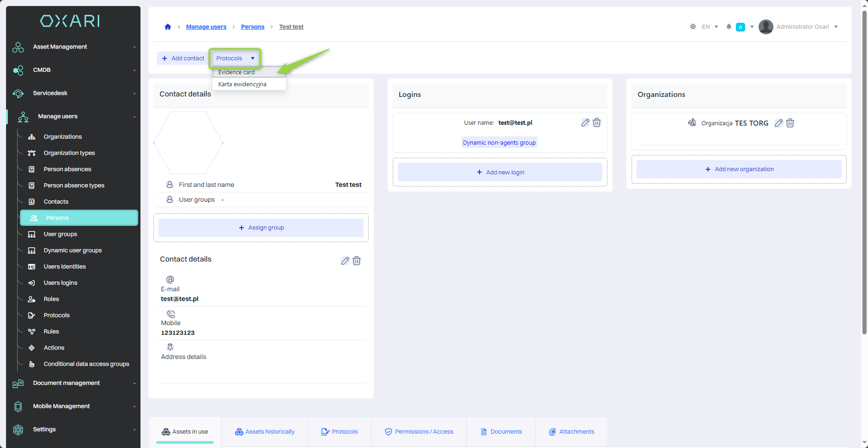This screenshot has width=868, height=448.
Task: Expand the Asset Management sidebar section
Action: point(74,47)
